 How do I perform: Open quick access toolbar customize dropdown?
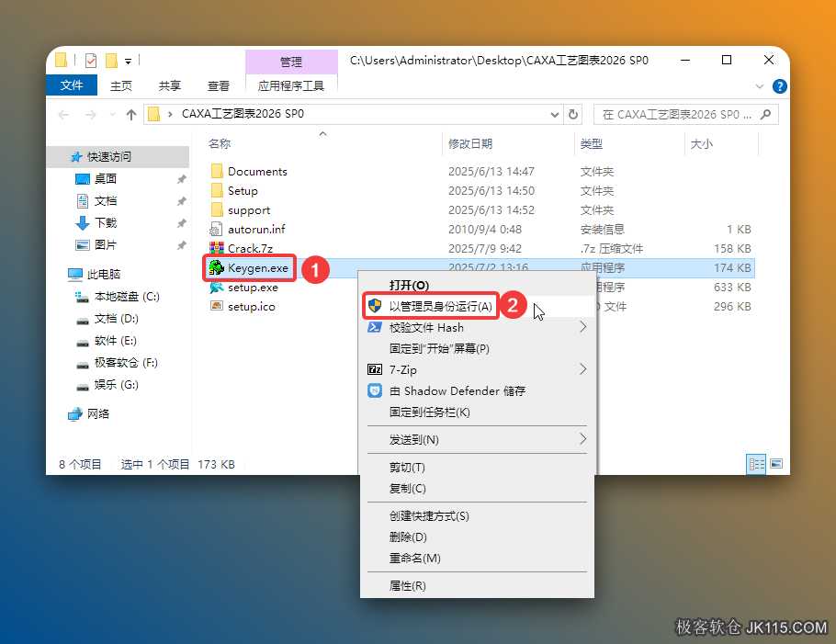128,62
